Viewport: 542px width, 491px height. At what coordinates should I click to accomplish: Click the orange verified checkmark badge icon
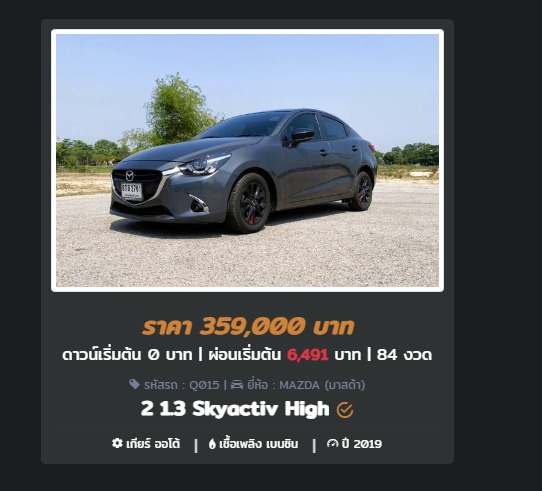point(345,410)
